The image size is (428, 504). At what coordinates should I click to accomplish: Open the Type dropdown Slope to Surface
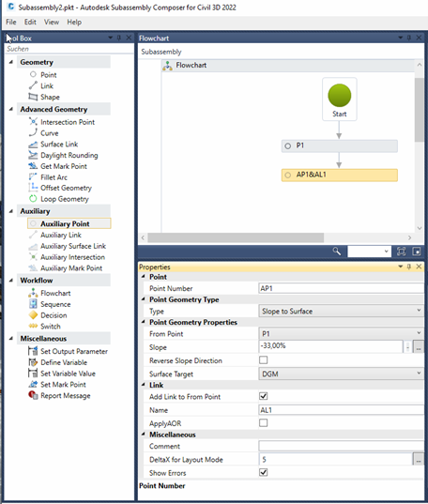pyautogui.click(x=341, y=311)
